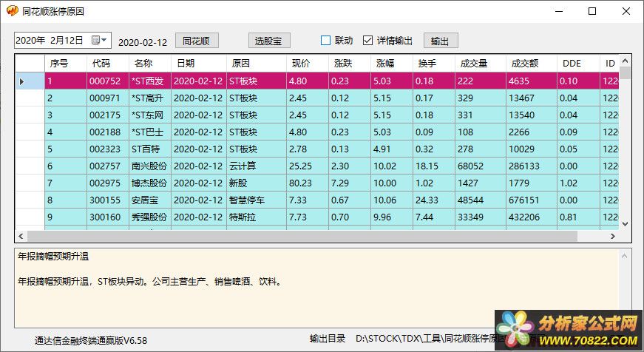Click the horizontal scrollbar left arrow
The width and height of the screenshot is (644, 352).
[21, 236]
